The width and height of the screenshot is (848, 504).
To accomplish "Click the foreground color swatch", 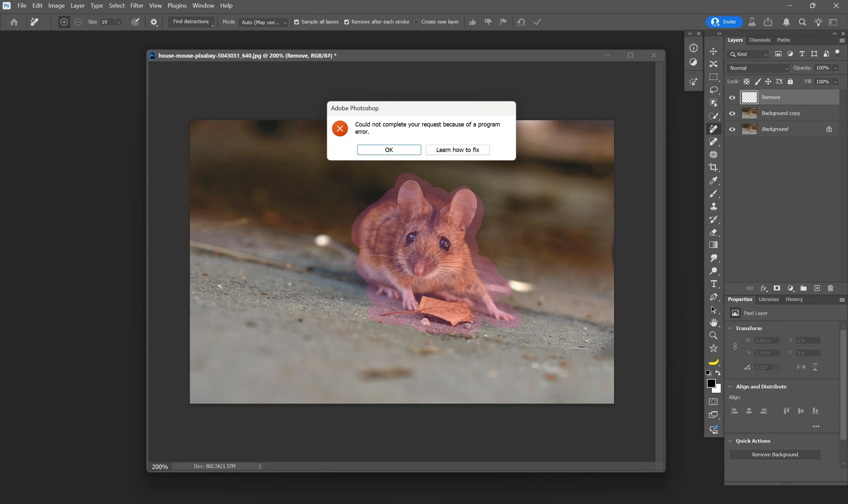I will pos(710,383).
